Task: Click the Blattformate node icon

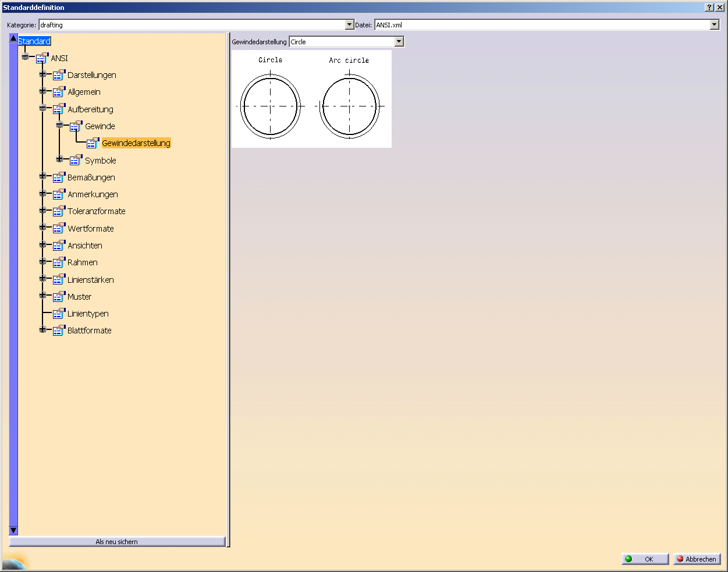Action: pos(59,331)
